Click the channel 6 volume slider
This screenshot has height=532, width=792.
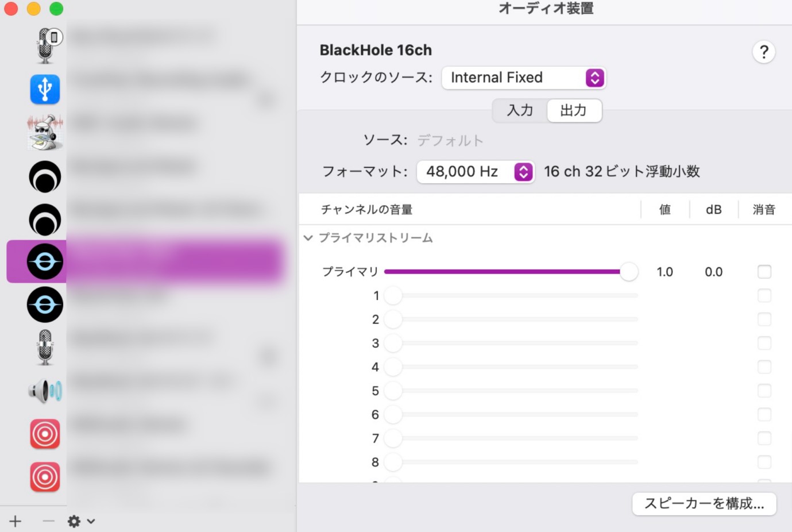click(x=511, y=414)
